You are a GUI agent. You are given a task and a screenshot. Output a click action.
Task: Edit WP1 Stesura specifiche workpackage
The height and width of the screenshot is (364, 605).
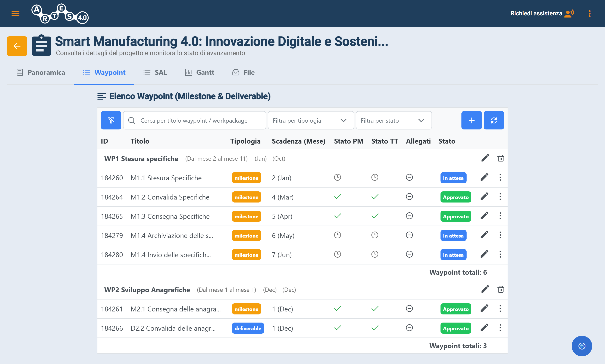click(485, 158)
